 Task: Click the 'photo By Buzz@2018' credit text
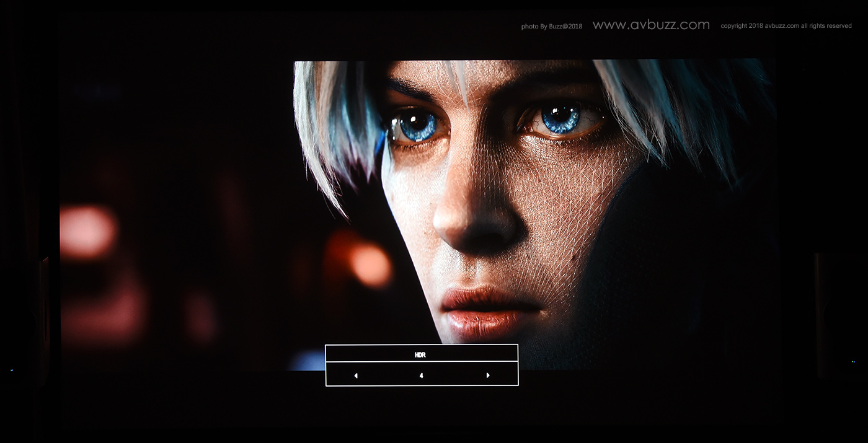(551, 27)
